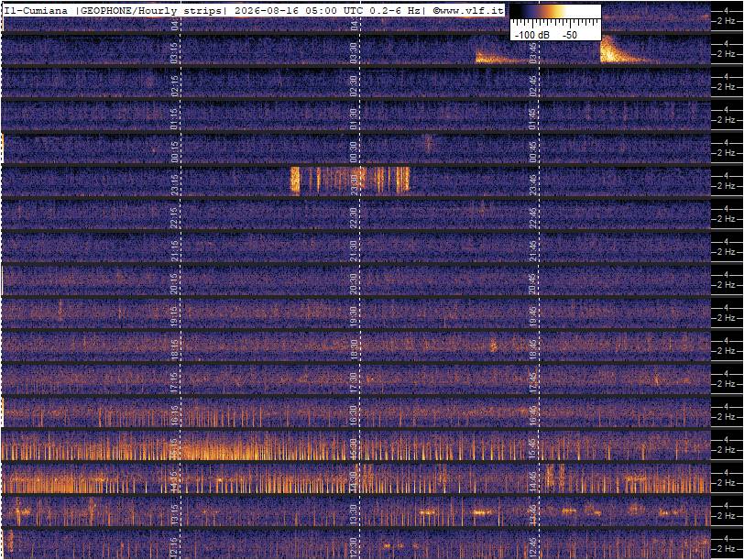Click the 23:45 time label

(x=533, y=184)
